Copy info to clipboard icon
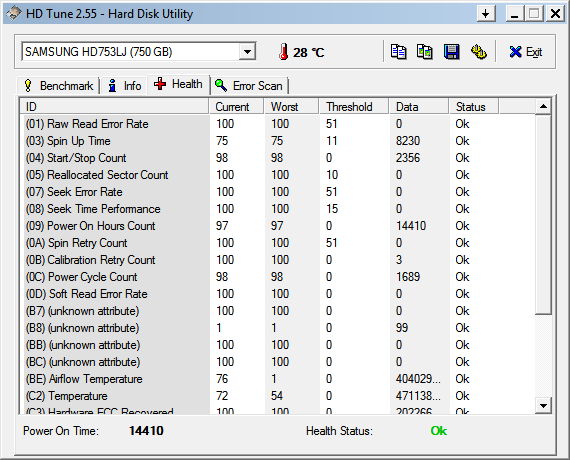The image size is (570, 460). click(x=398, y=52)
